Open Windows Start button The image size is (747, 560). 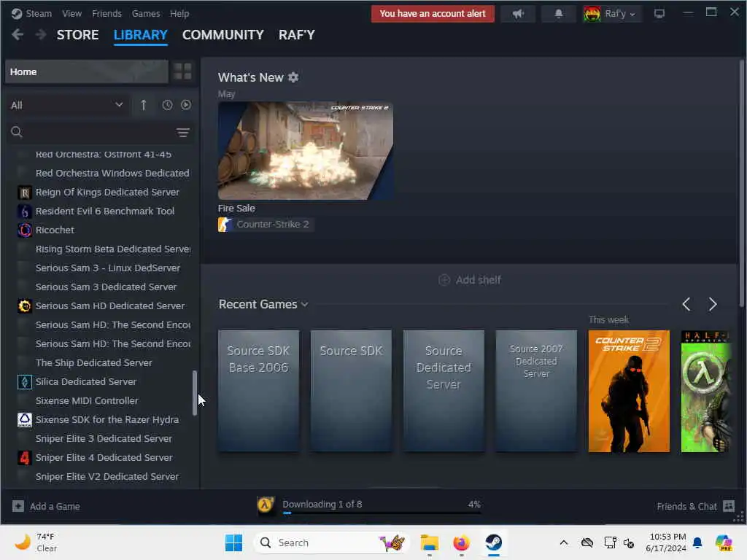(234, 542)
